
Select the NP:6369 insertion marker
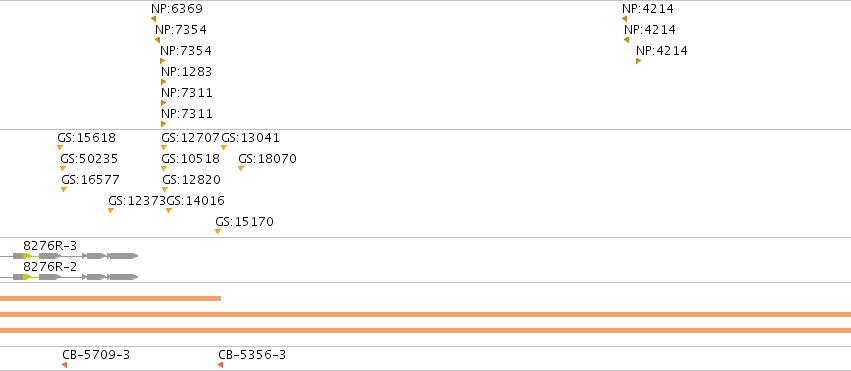(x=154, y=19)
